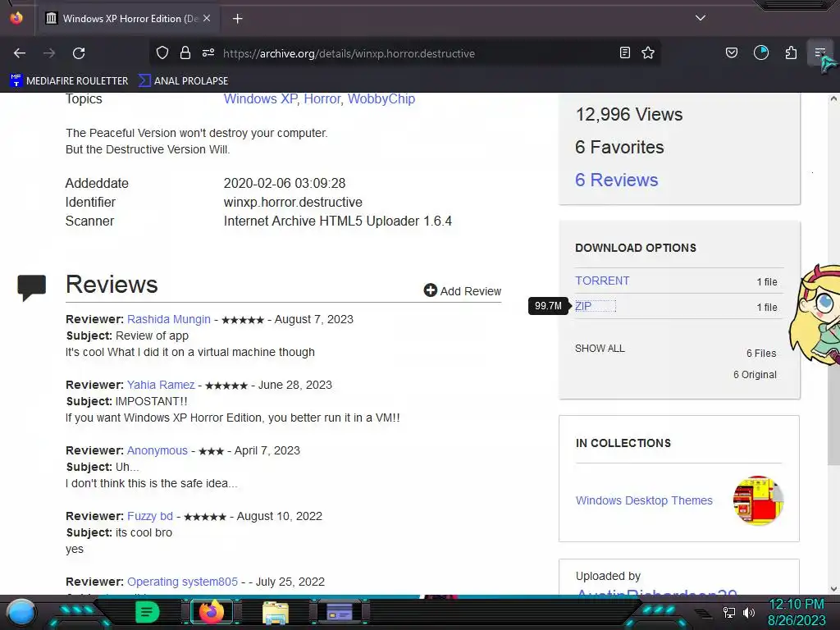Click the archive.org URL address bar

[x=407, y=53]
